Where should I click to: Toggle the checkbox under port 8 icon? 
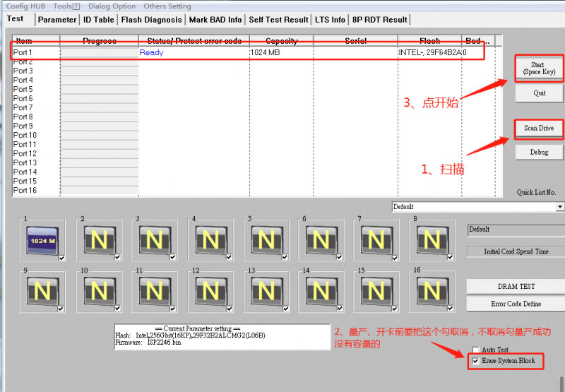450,257
